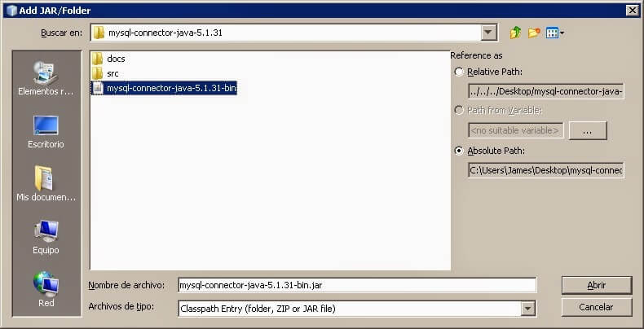The width and height of the screenshot is (644, 329).
Task: Click the Relative Path text field
Action: (546, 91)
